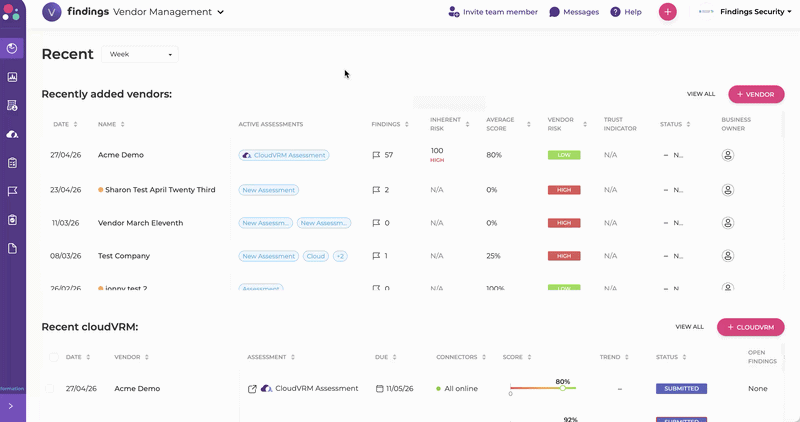Open the document icon in sidebar
800x422 pixels.
12,249
